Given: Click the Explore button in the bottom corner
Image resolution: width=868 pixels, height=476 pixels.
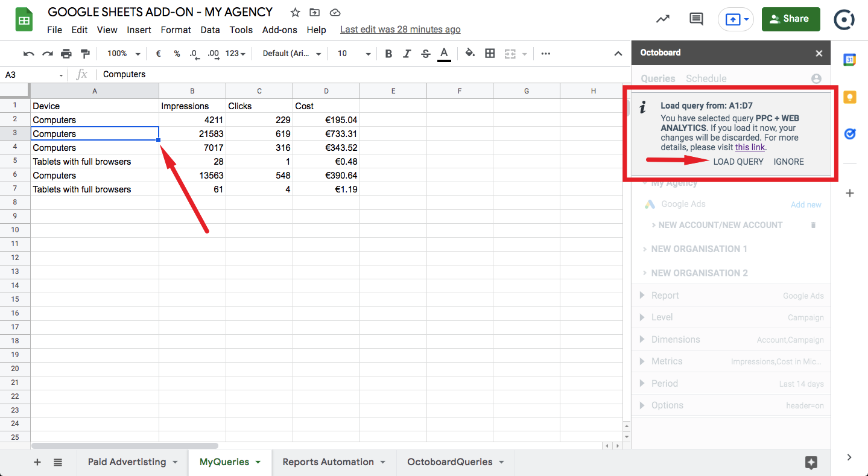Looking at the screenshot, I should click(811, 463).
